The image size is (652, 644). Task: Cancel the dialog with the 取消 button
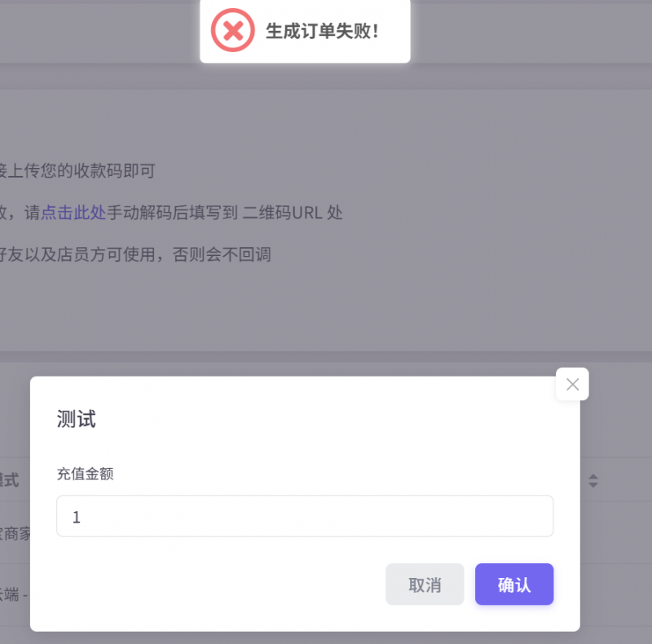(425, 584)
